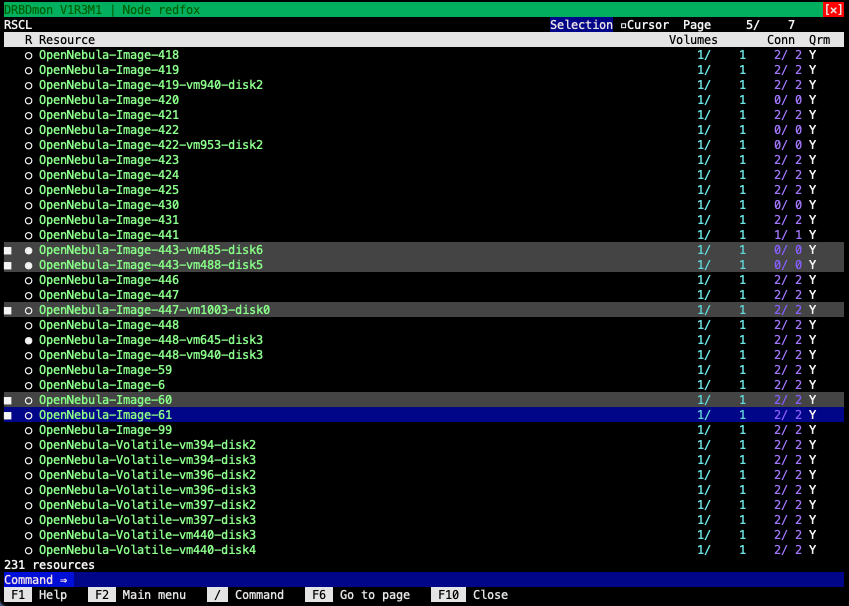The width and height of the screenshot is (849, 606).
Task: Click filled role indicator of OpenNebula-Image-448-vm645-disk3
Action: pos(29,340)
